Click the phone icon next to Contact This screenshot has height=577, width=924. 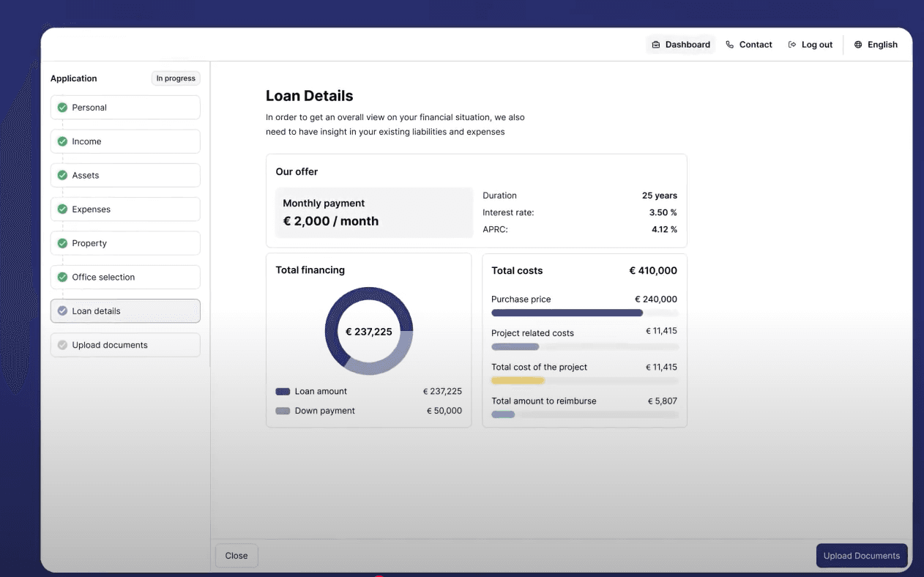[x=729, y=45]
